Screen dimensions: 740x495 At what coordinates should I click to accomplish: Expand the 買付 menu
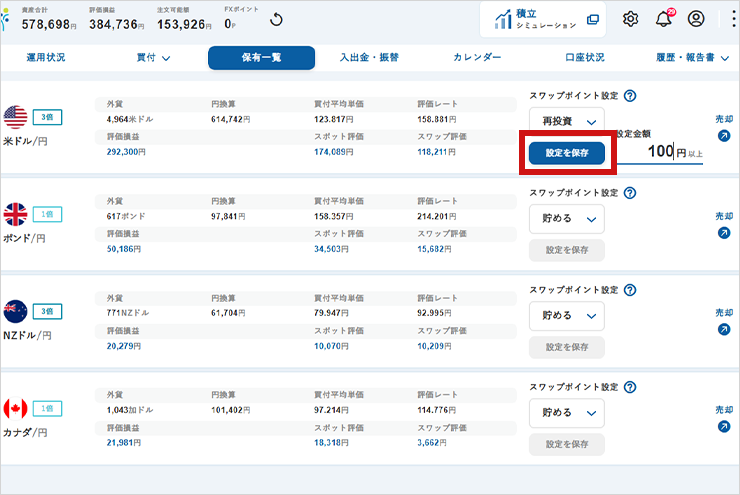pos(153,58)
